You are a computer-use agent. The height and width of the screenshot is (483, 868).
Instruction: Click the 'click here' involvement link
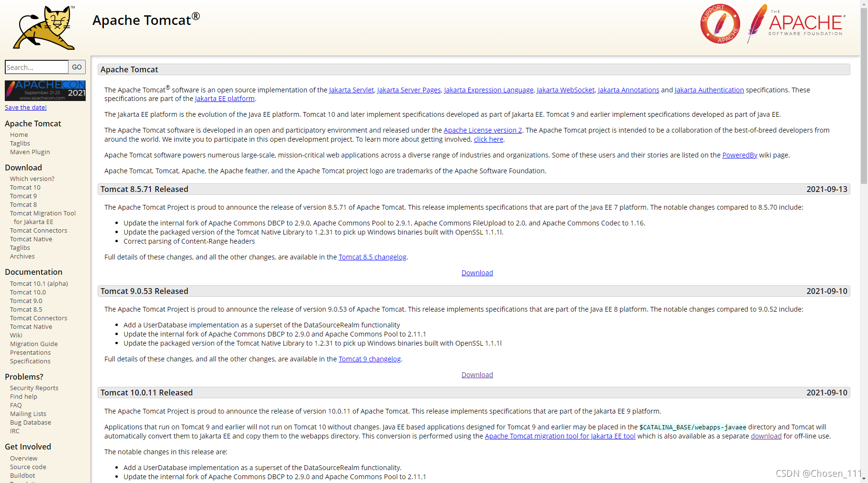488,139
